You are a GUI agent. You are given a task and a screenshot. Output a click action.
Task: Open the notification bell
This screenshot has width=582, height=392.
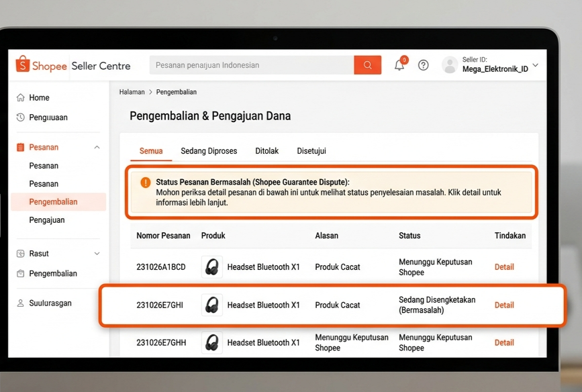[x=399, y=65]
